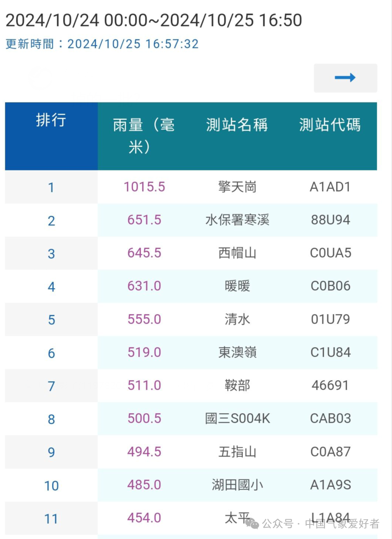
Task: Click the 雨量（毫米）column header
Action: pos(144,136)
